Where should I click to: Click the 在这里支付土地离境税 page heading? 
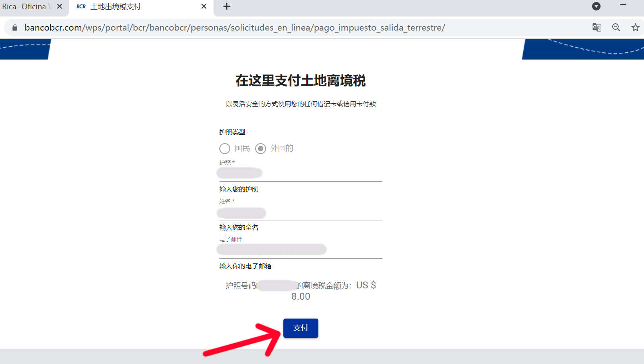click(x=300, y=80)
